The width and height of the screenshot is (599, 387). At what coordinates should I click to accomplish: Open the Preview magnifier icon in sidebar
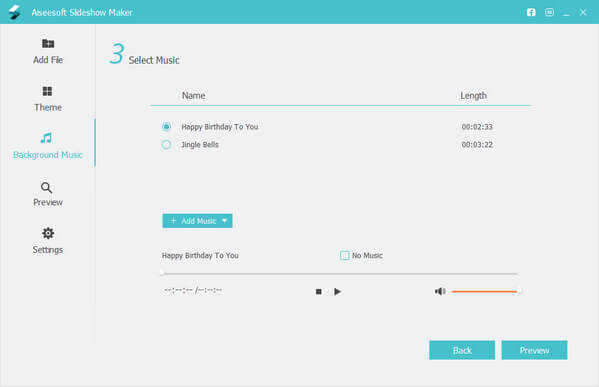(47, 188)
